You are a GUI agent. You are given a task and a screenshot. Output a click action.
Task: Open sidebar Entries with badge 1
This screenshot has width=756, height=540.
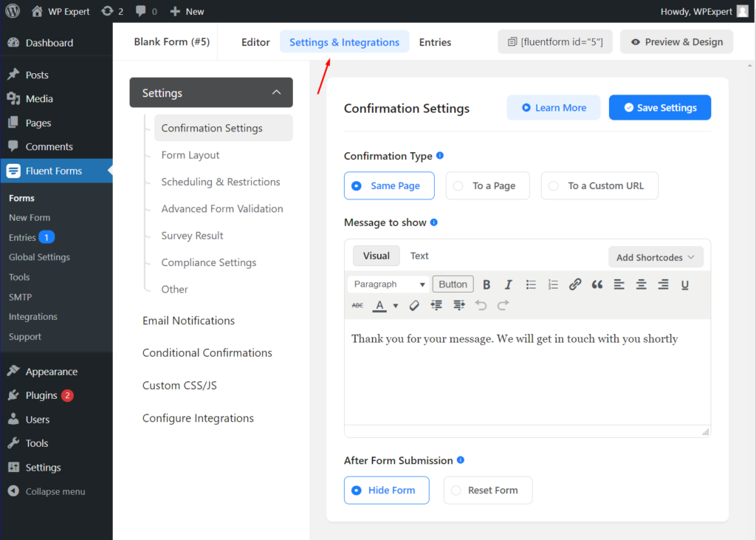tap(31, 237)
